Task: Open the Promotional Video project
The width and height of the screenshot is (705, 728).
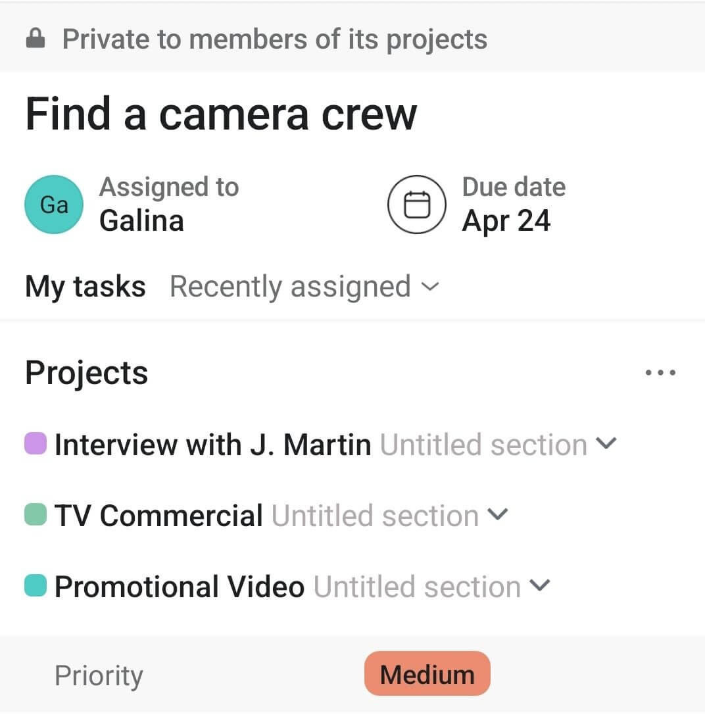Action: tap(179, 587)
